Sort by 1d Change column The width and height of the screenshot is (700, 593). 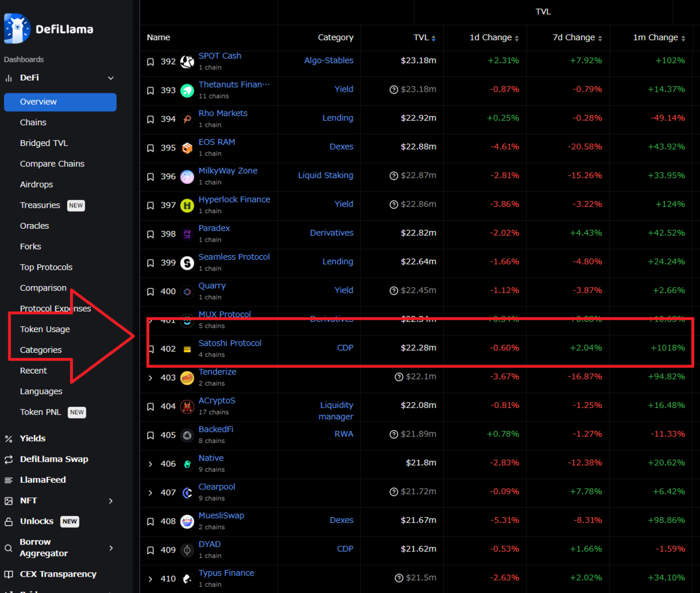click(x=494, y=37)
